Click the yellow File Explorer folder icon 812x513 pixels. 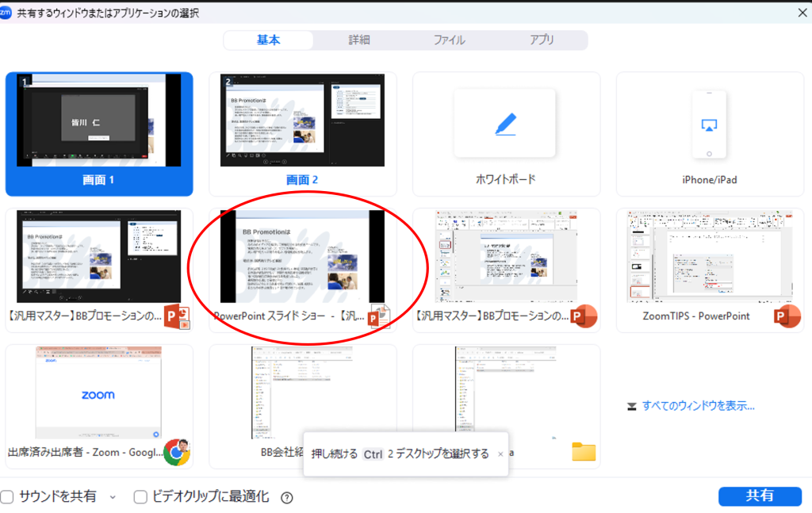584,451
